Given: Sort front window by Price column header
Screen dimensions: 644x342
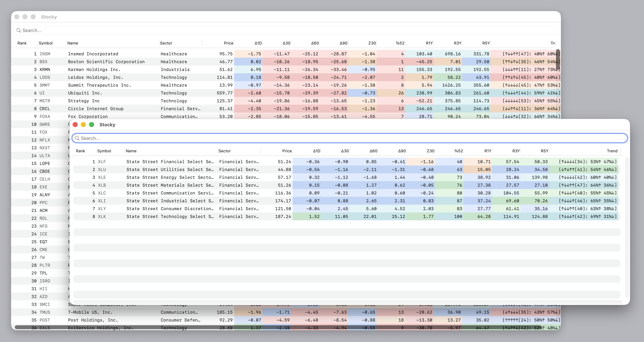Looking at the screenshot, I should pos(287,151).
